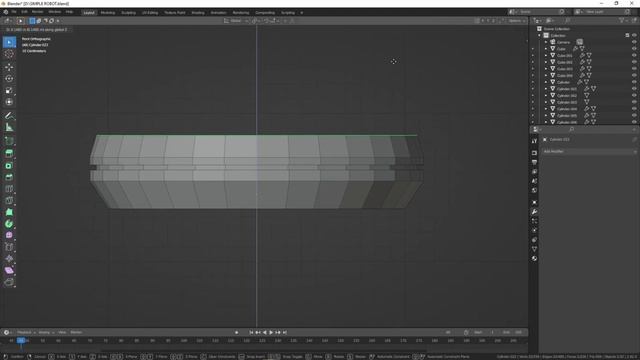Viewport: 640px width, 360px height.
Task: Select the Add Cube tool
Action: [9, 141]
